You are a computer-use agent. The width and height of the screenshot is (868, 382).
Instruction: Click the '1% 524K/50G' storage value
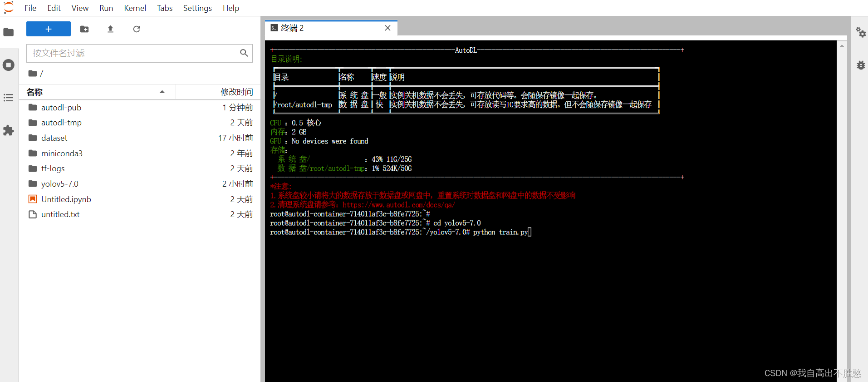(392, 169)
